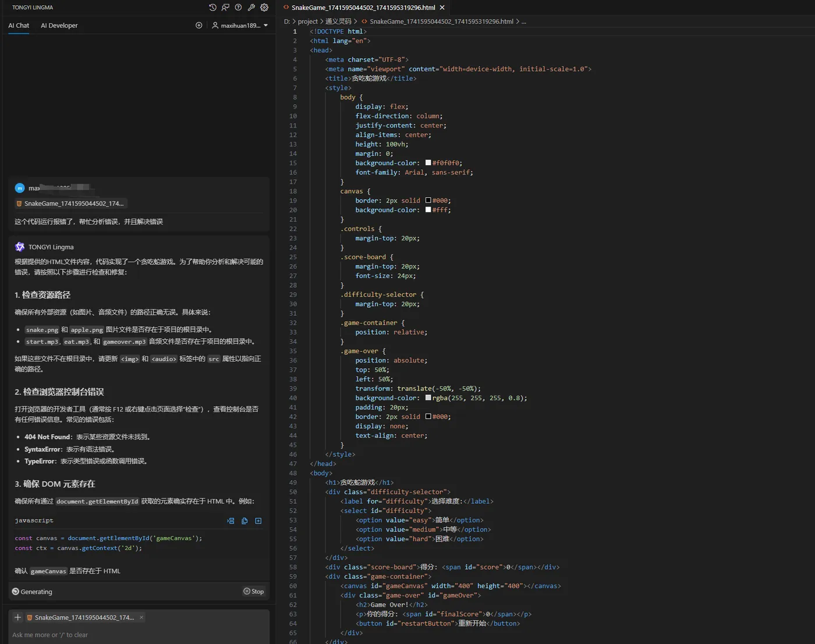The width and height of the screenshot is (815, 644).
Task: Insert the javascript code snippet into editor
Action: pos(231,521)
